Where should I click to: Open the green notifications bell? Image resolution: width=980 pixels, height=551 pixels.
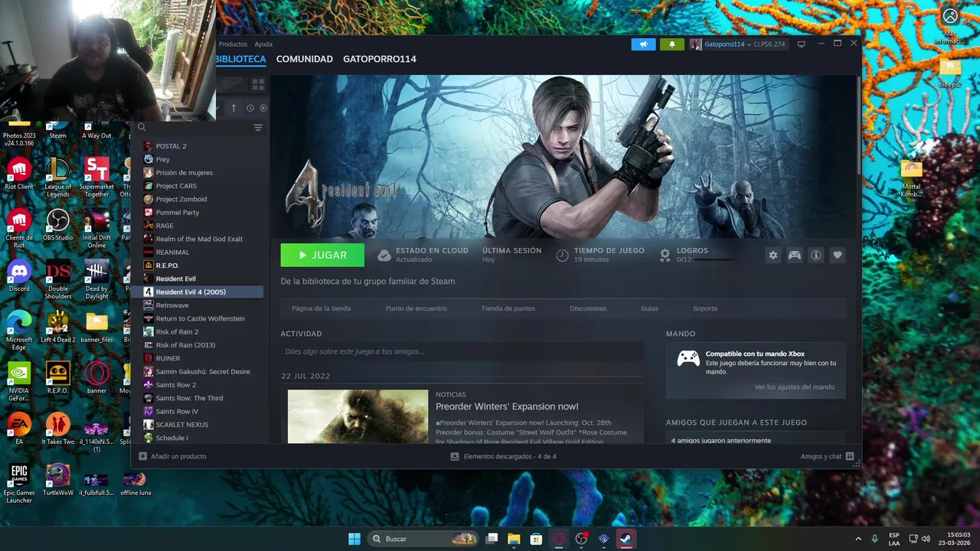[x=671, y=44]
